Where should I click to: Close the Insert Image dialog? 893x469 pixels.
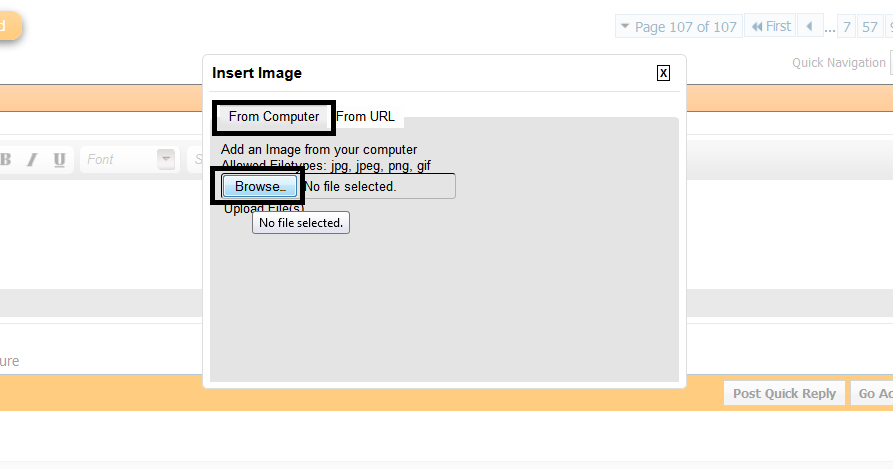[x=663, y=73]
